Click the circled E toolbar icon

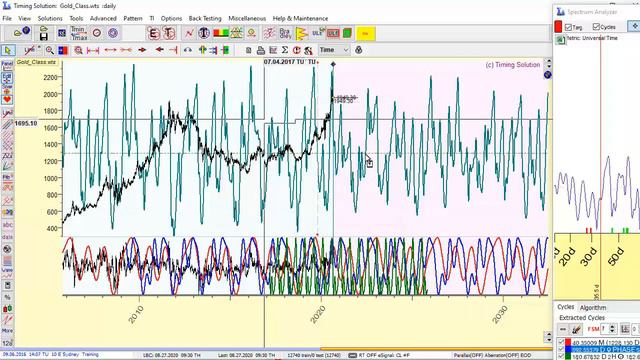(154, 33)
